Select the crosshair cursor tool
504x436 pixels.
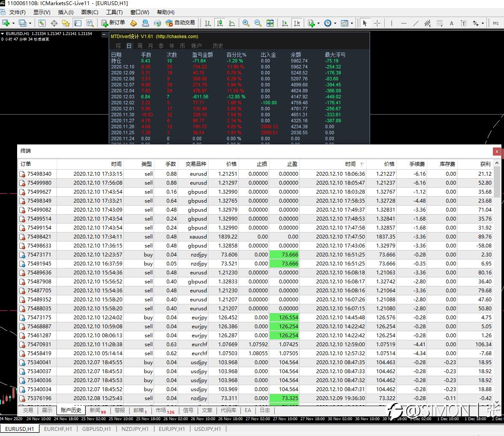point(377,23)
